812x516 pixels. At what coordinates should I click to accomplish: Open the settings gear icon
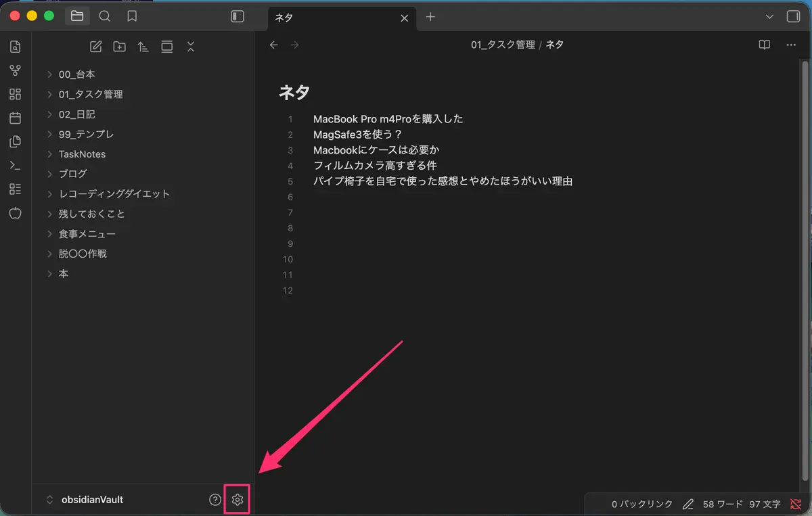[x=237, y=500]
